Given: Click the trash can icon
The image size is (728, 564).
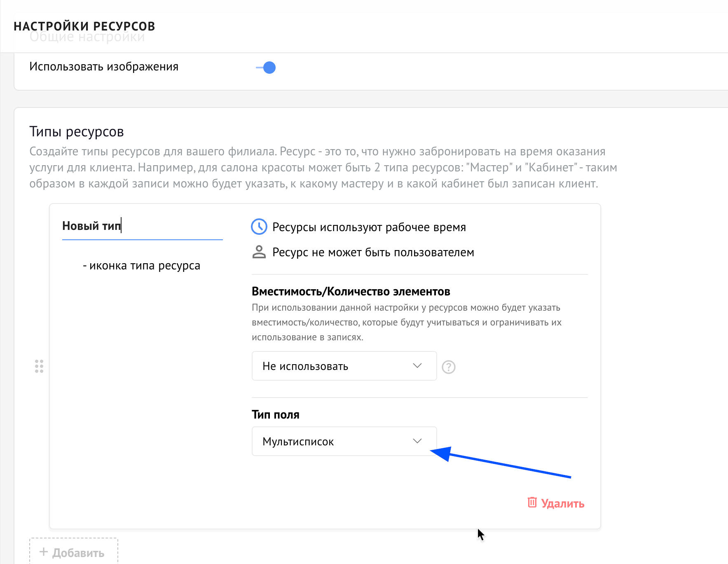Looking at the screenshot, I should pyautogui.click(x=532, y=503).
